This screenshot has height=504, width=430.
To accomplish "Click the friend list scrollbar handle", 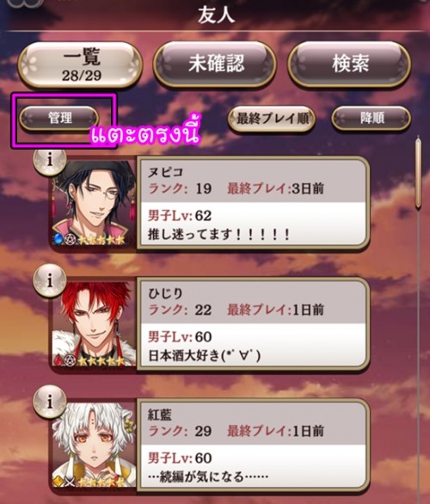I will 418,174.
